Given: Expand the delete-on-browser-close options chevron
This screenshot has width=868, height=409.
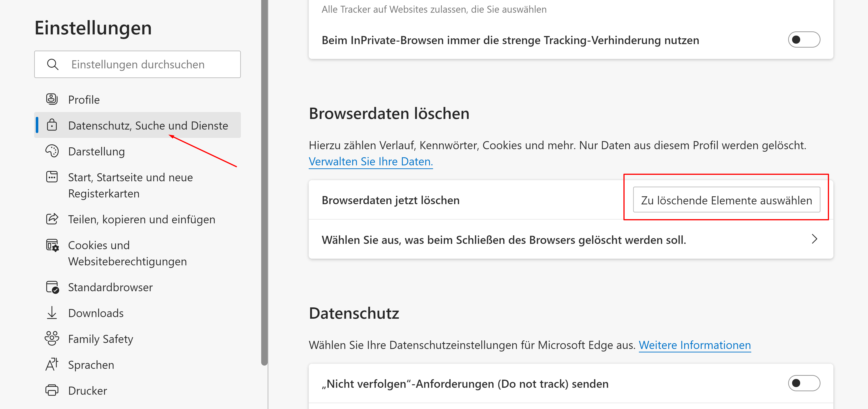Looking at the screenshot, I should coord(814,239).
